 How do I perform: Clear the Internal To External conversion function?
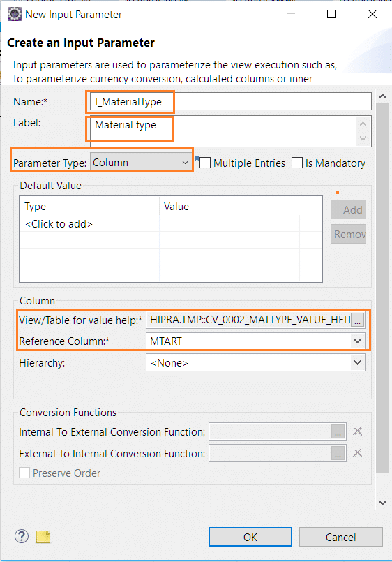tap(357, 431)
